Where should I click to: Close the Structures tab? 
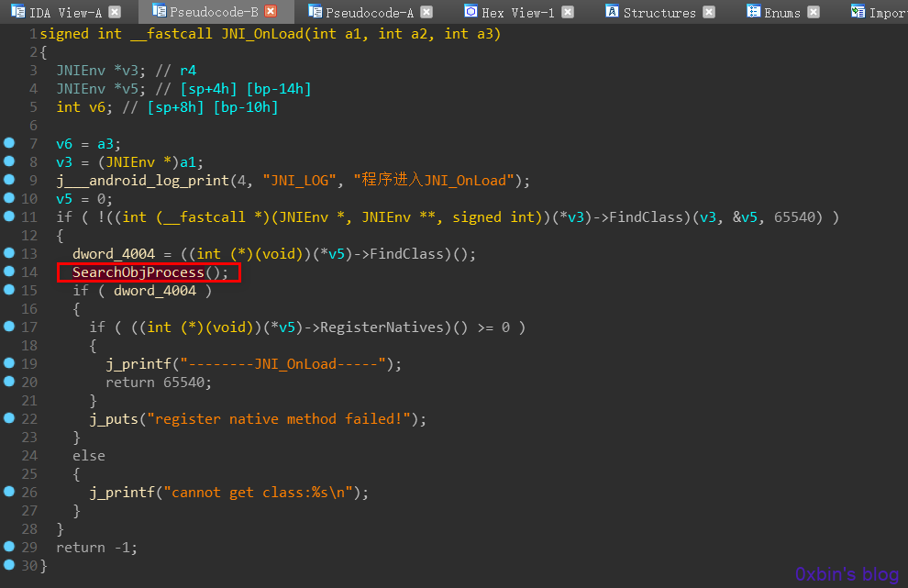click(x=709, y=12)
